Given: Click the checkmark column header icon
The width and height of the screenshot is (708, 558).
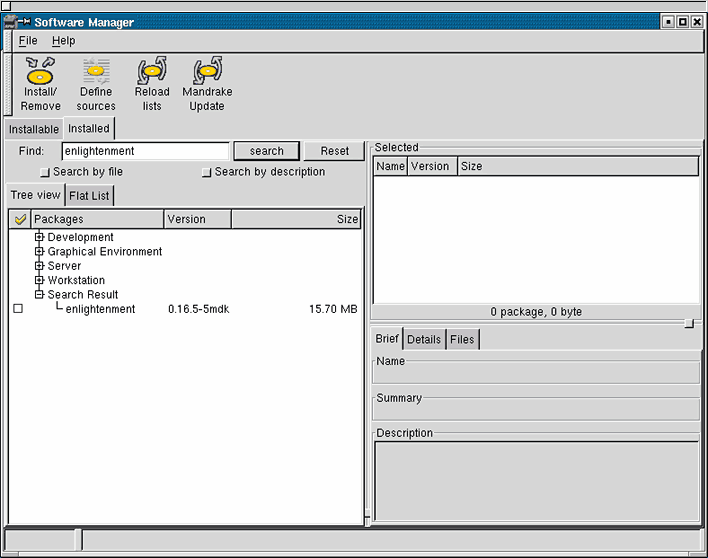Looking at the screenshot, I should [20, 219].
